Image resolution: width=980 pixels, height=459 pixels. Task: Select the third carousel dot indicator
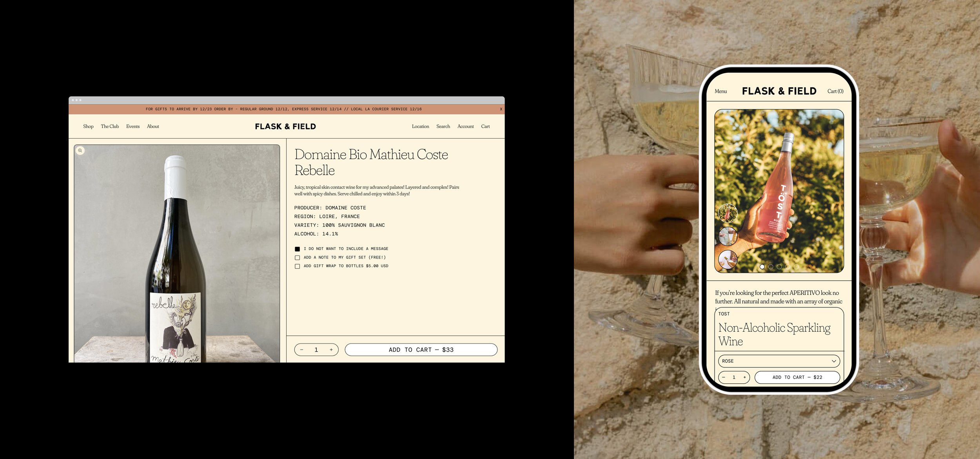point(779,267)
